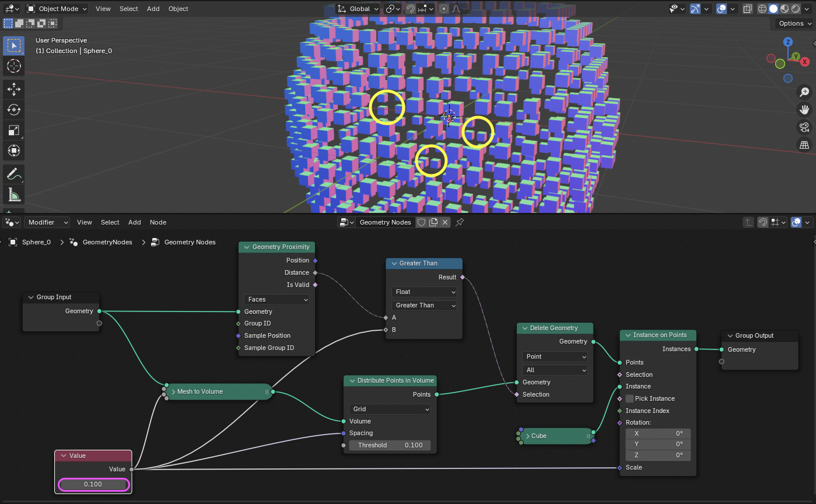Click the Threshold 0.100 field
This screenshot has height=504, width=816.
tap(390, 445)
